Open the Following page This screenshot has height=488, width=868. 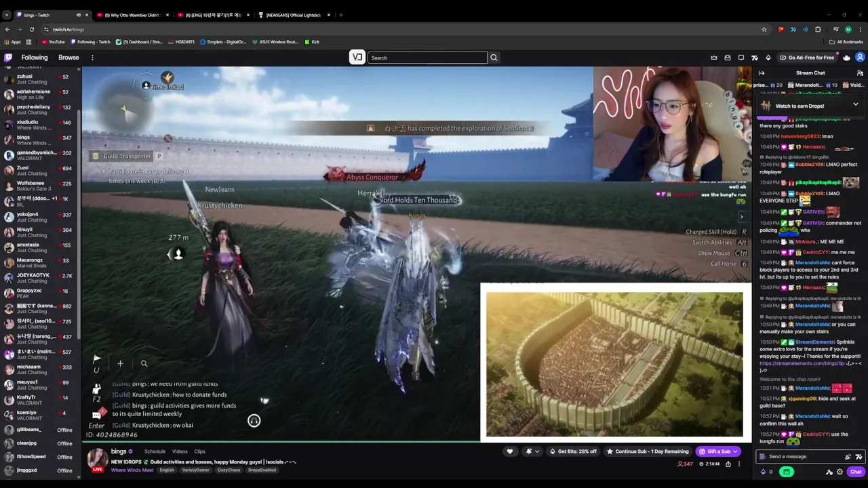tap(35, 58)
